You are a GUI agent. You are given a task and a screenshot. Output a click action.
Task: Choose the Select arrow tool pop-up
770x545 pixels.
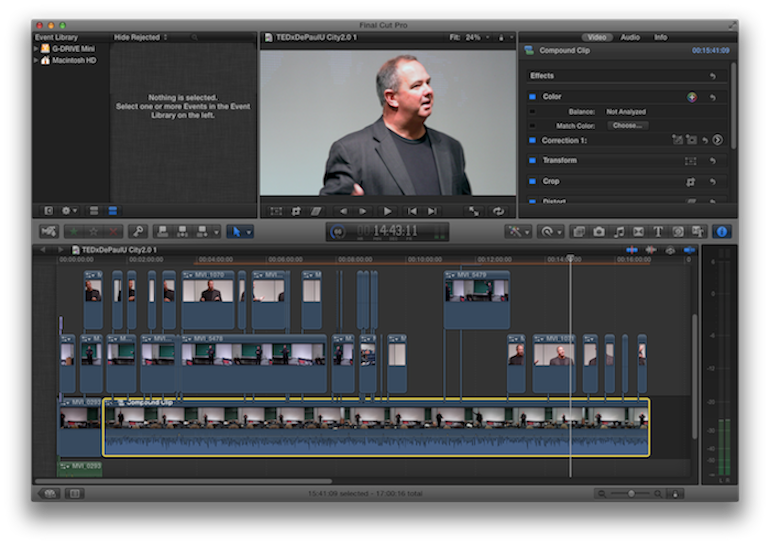point(240,231)
